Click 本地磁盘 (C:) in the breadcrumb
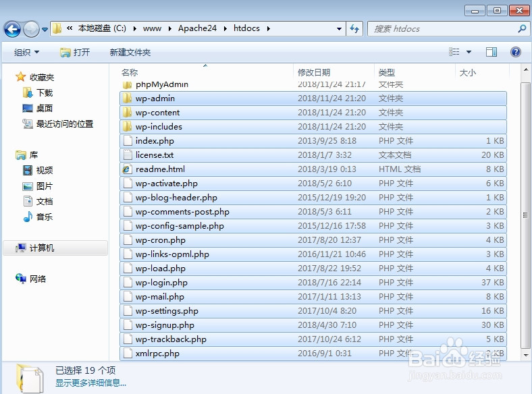The width and height of the screenshot is (532, 394). coord(102,28)
